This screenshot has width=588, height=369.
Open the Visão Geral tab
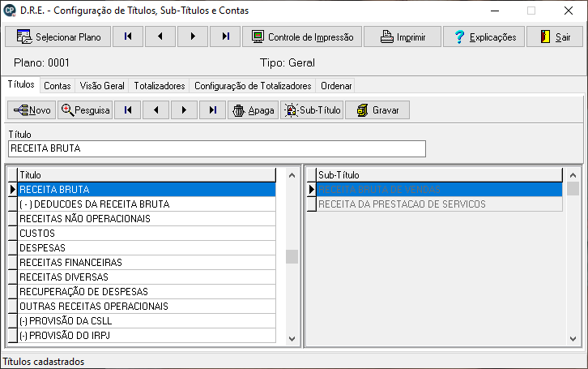click(102, 86)
